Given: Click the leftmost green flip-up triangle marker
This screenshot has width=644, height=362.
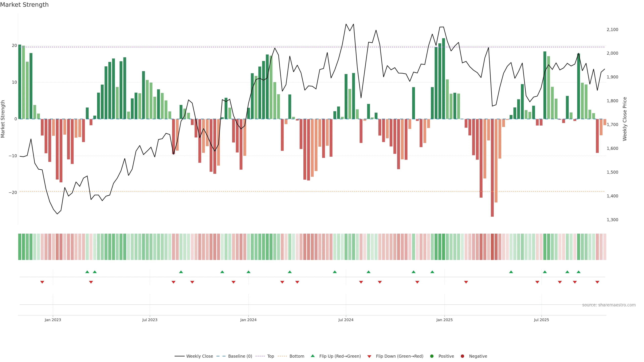Looking at the screenshot, I should (x=87, y=272).
